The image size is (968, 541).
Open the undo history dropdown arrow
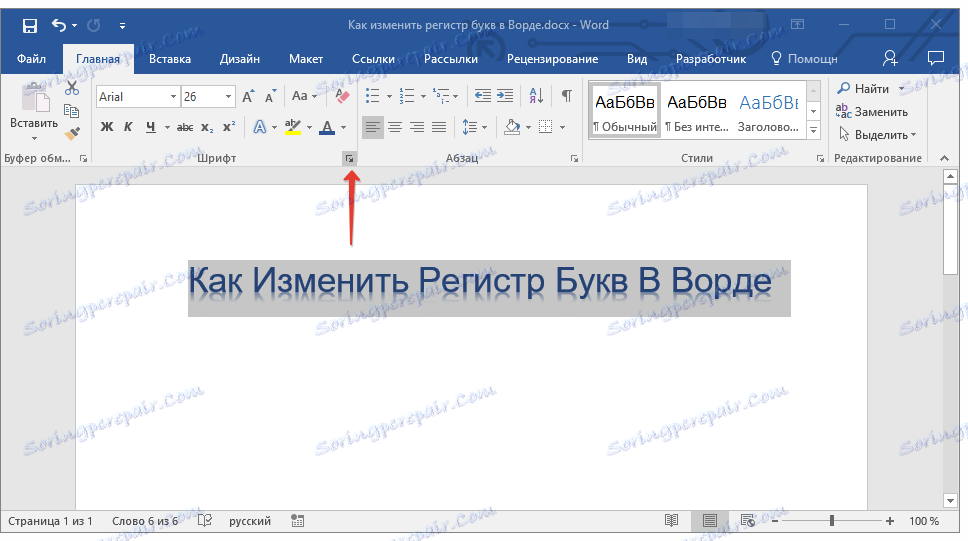coord(74,26)
